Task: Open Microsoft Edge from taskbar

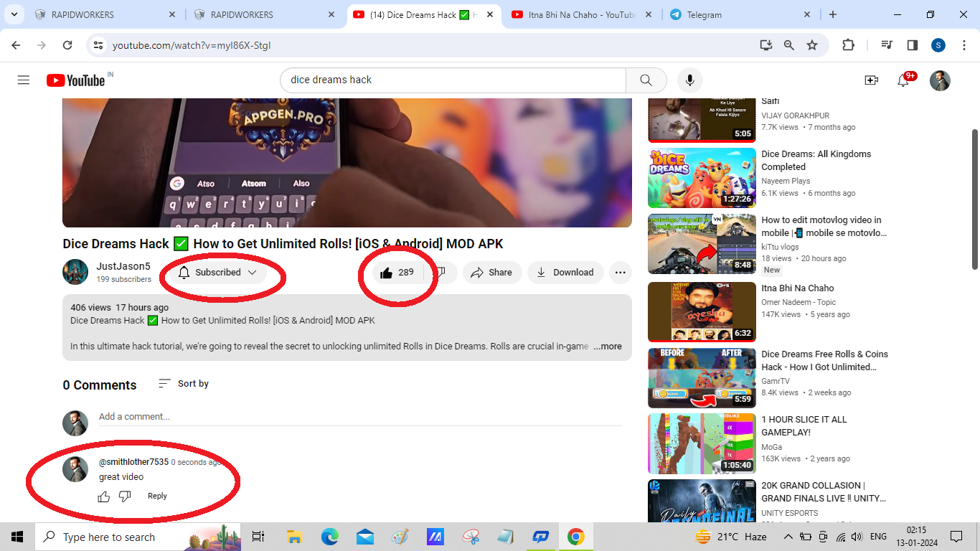Action: point(329,537)
